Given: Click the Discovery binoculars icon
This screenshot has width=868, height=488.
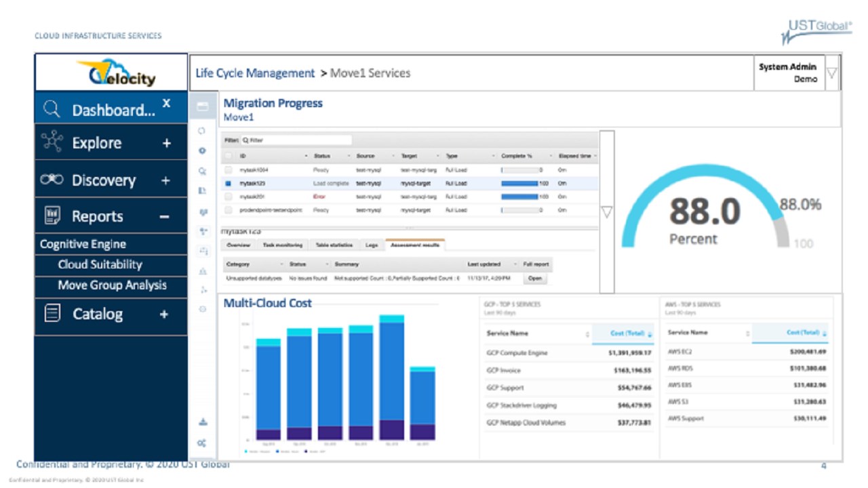Looking at the screenshot, I should tap(52, 180).
